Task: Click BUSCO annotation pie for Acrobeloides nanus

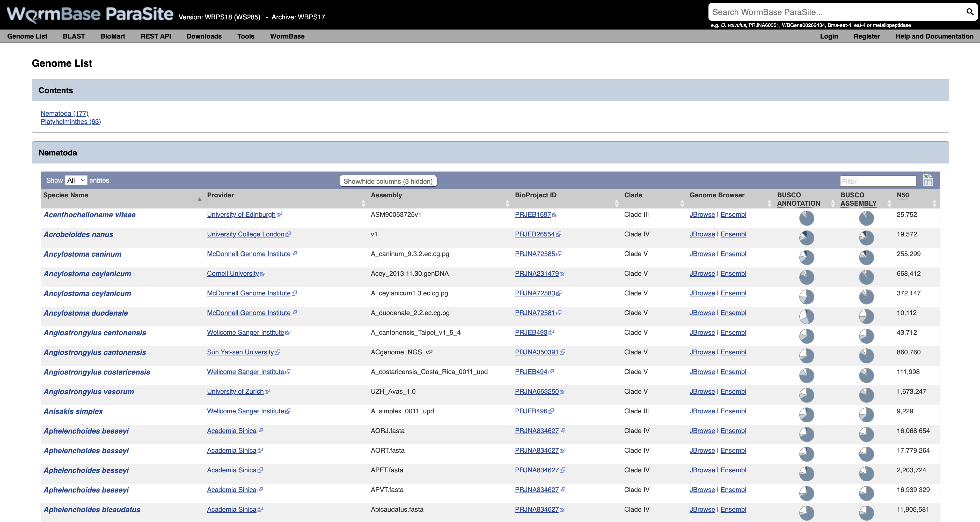Action: coord(807,238)
